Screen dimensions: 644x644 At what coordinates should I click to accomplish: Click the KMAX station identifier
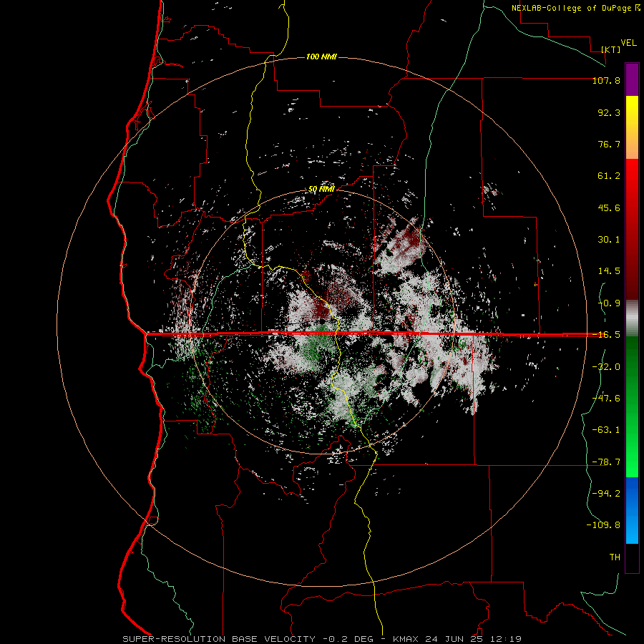(406, 639)
